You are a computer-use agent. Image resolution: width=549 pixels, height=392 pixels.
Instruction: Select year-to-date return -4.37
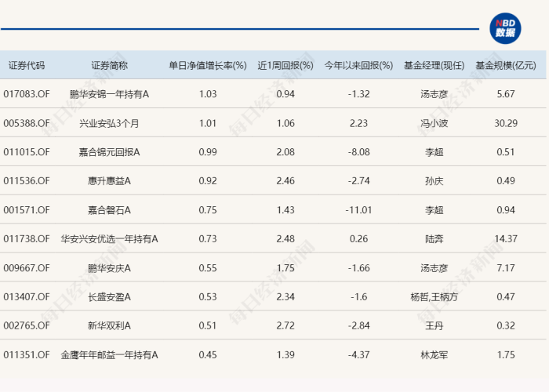358,355
